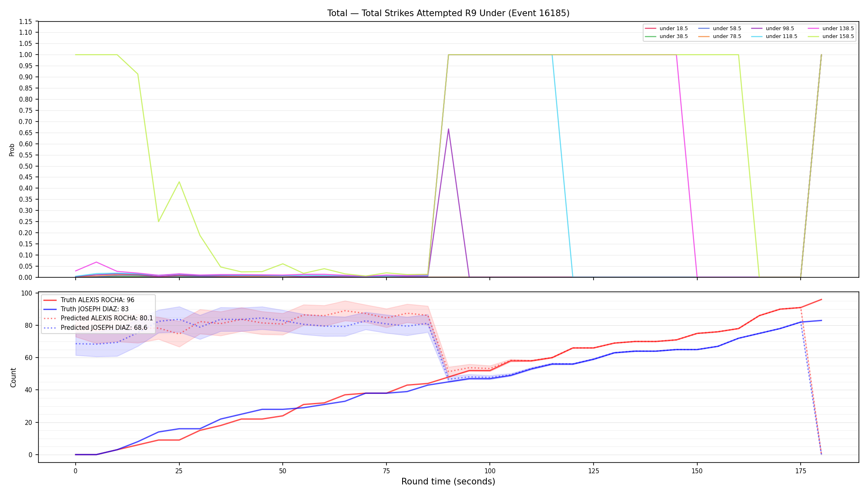The height and width of the screenshot is (496, 868).
Task: Click 'Predicted ALEXIS ROCHA: 80.1' legend entry
Action: 98,318
